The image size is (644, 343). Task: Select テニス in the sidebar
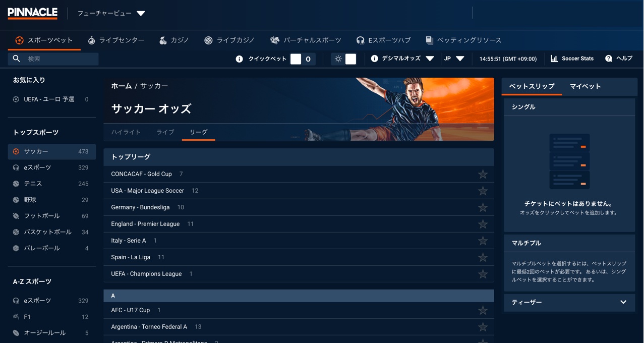[51, 184]
